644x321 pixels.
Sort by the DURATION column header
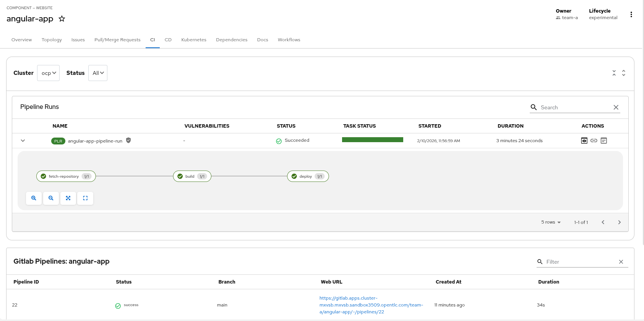click(511, 126)
